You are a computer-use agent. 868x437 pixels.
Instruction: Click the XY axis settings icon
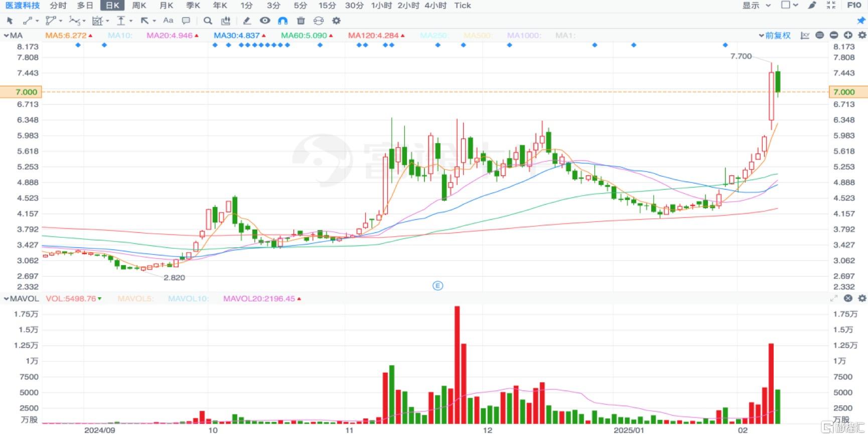point(805,35)
